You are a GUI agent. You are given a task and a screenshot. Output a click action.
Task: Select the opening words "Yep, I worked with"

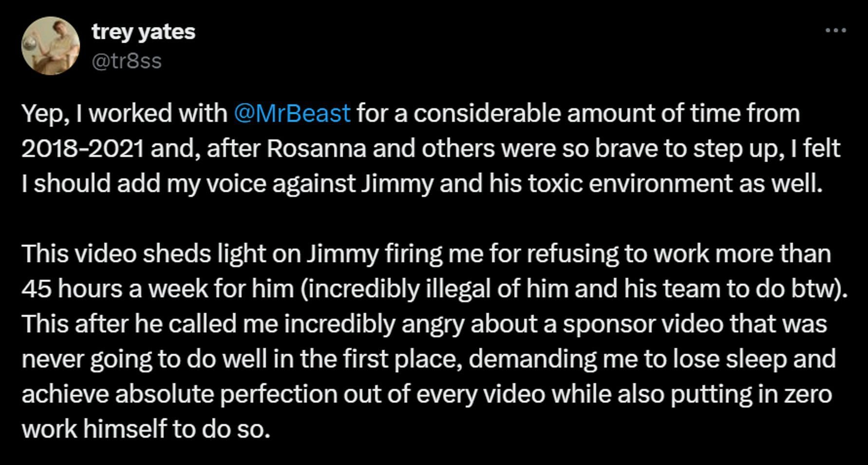(x=125, y=114)
